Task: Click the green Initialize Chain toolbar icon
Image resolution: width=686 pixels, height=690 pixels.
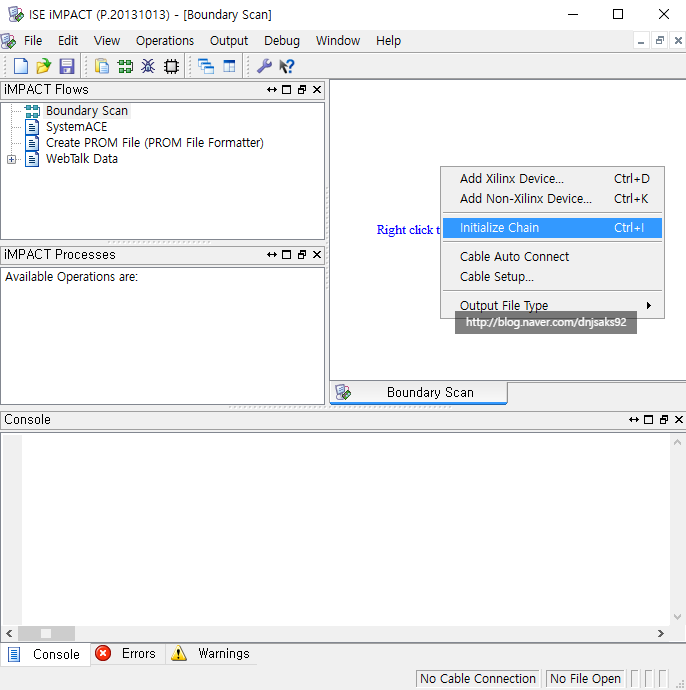Action: click(x=125, y=66)
